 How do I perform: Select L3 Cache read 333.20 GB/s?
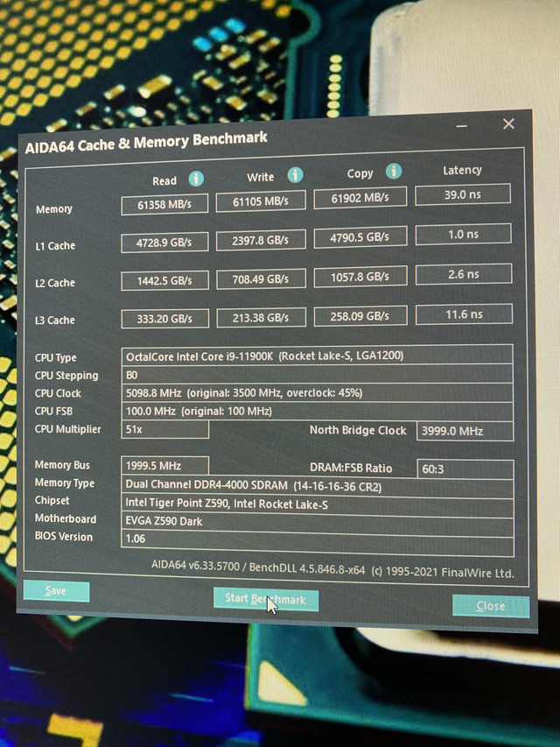coord(165,319)
